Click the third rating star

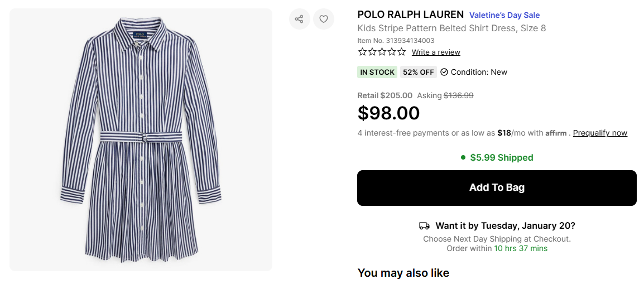(382, 52)
